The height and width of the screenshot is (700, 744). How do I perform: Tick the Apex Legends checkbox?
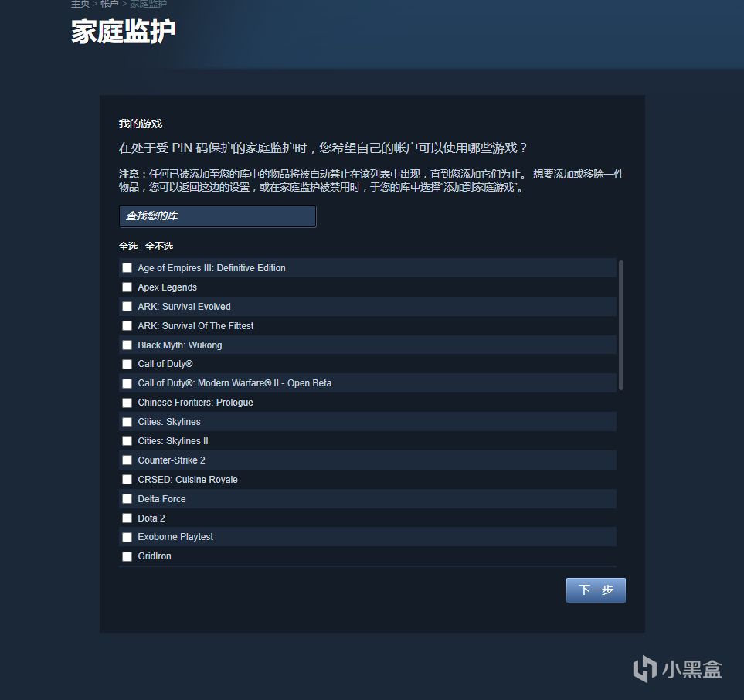[127, 287]
